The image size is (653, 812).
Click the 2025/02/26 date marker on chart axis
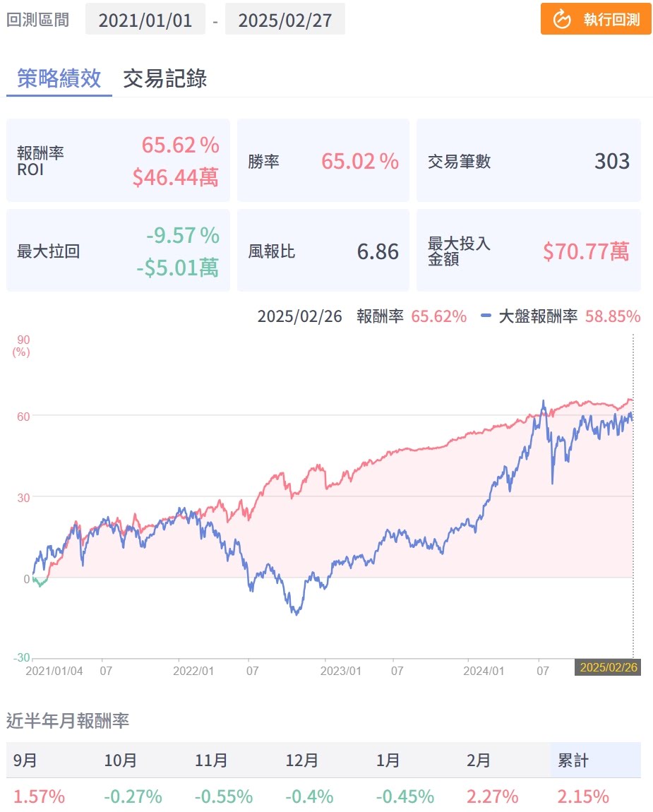tap(609, 667)
